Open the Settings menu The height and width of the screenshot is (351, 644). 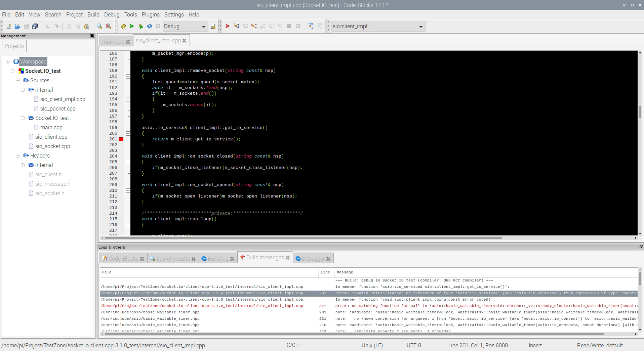point(174,14)
